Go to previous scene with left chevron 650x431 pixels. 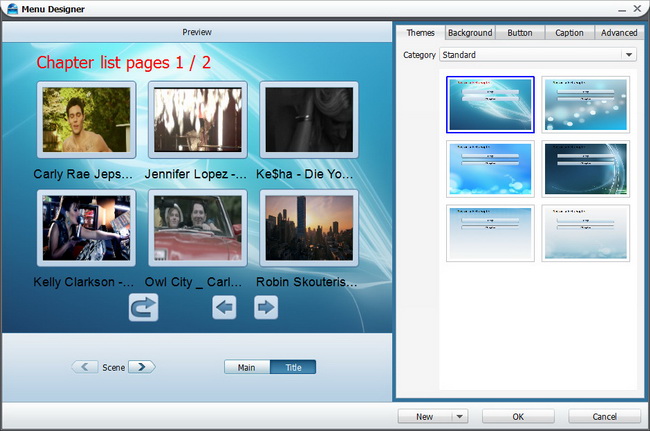point(85,367)
